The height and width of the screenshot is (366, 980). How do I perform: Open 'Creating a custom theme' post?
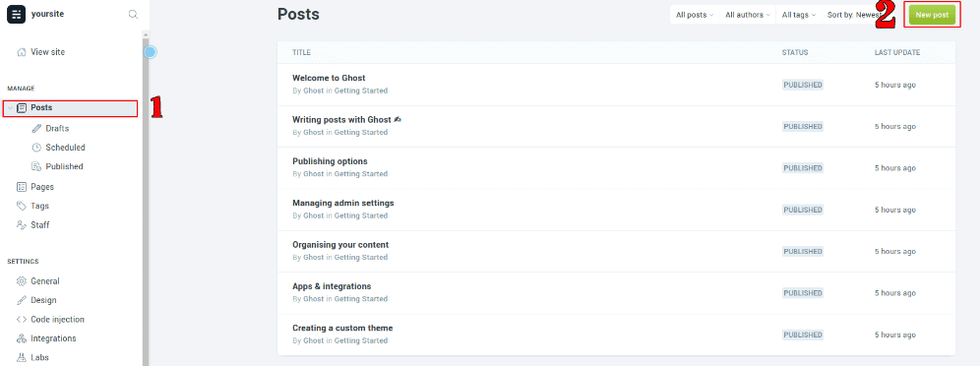coord(342,328)
